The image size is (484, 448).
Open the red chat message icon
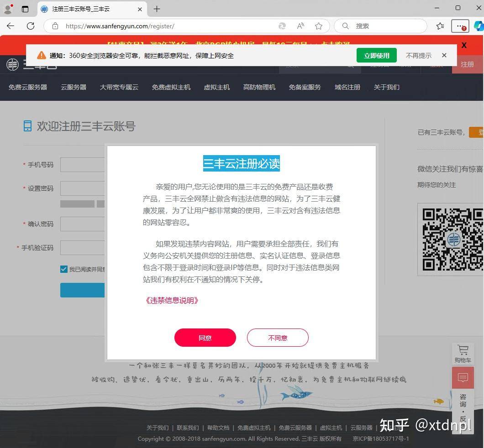pos(463,378)
